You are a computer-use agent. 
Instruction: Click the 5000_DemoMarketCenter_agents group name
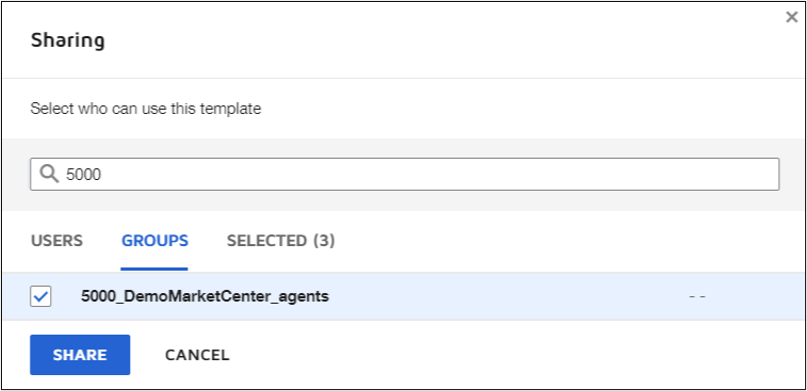(205, 297)
